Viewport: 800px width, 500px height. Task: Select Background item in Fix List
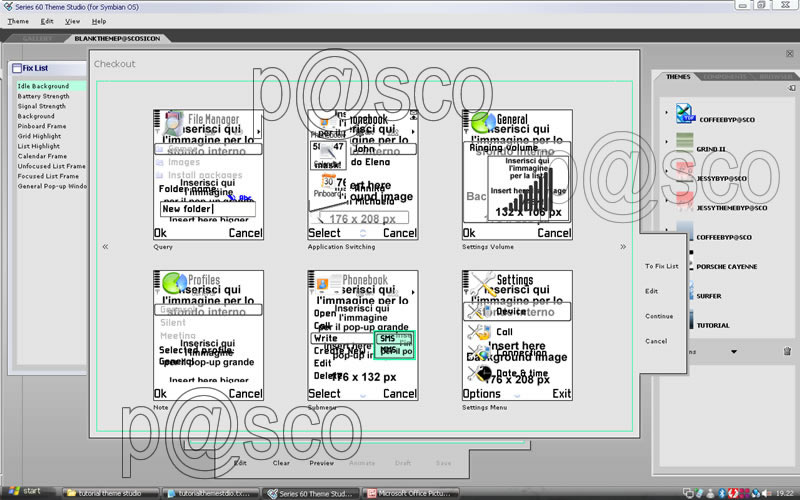point(36,116)
